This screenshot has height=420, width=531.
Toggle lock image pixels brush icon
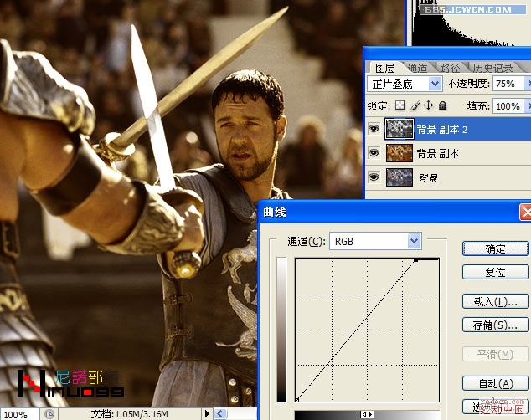(415, 106)
